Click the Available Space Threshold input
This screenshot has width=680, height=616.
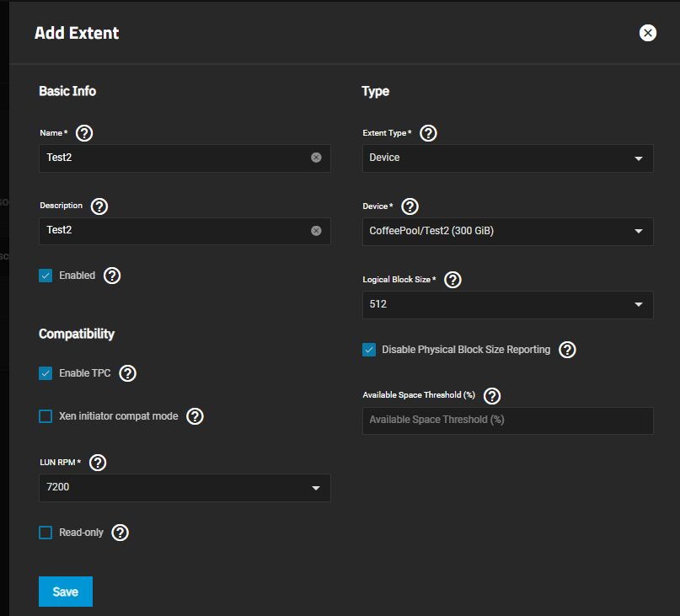[x=508, y=420]
